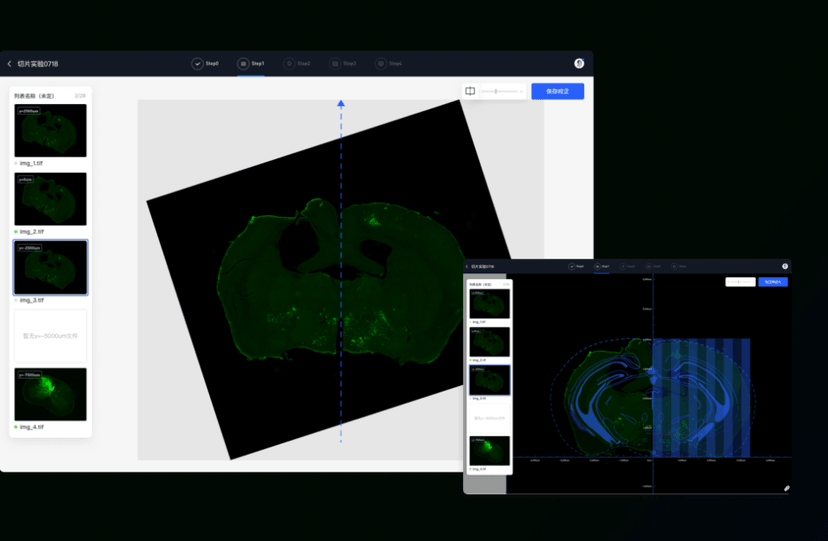Click the empty y=-5000um file placeholder
Viewport: 828px width, 541px height.
(50, 336)
